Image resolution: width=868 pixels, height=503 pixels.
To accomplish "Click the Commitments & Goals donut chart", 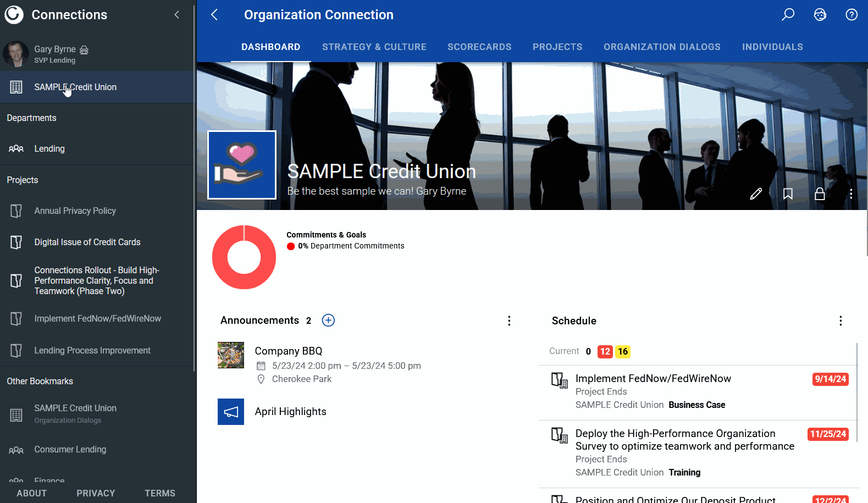I will pyautogui.click(x=244, y=257).
